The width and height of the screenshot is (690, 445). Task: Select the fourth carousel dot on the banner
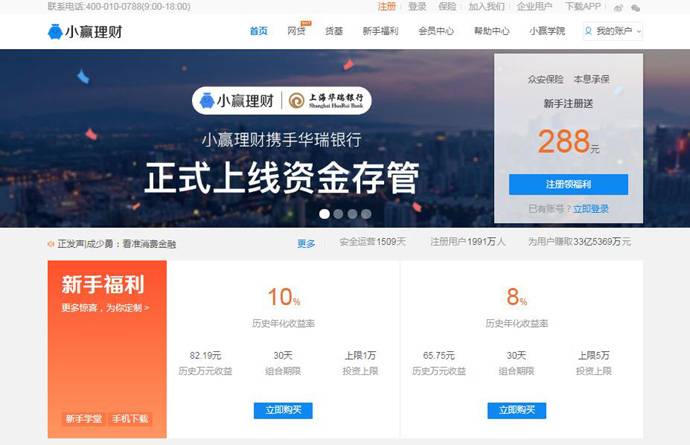coord(366,214)
